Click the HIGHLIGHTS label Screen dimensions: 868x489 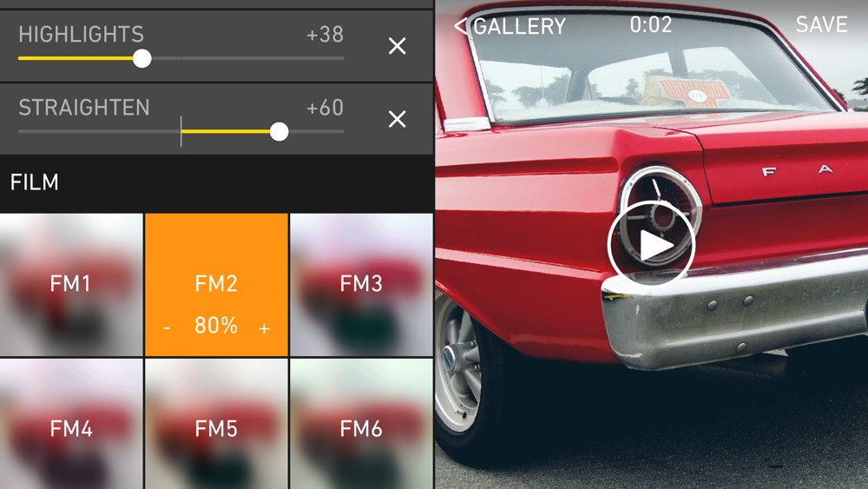(x=82, y=35)
